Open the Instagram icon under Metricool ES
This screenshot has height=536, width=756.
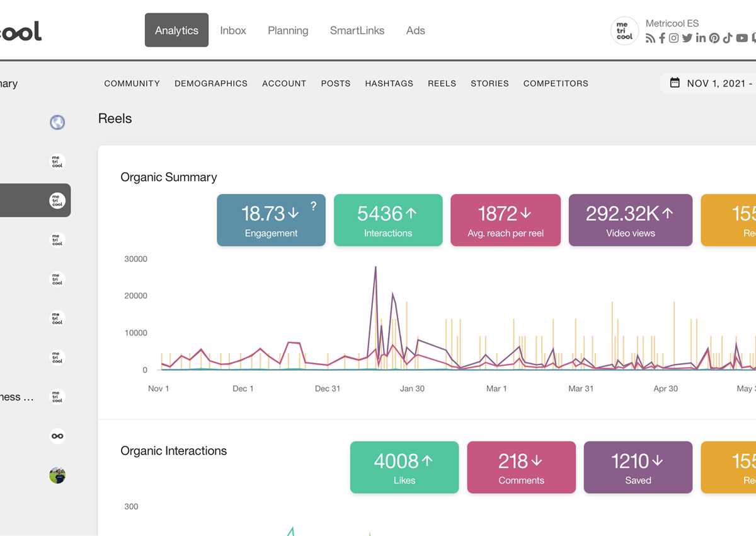pos(673,38)
